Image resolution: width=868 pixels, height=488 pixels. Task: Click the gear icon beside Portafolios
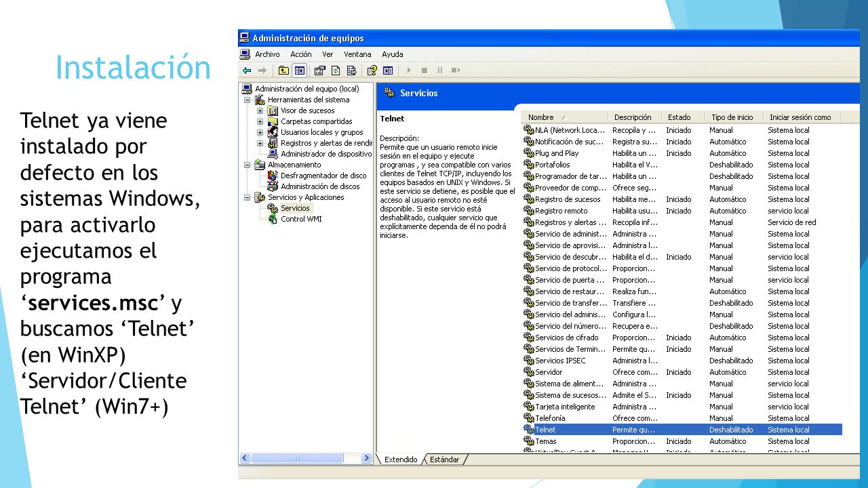(529, 165)
